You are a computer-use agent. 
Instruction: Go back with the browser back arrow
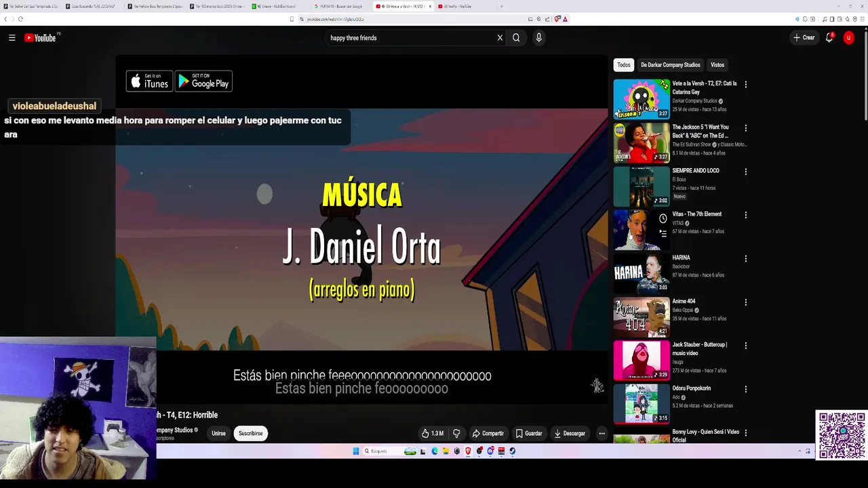pyautogui.click(x=5, y=19)
